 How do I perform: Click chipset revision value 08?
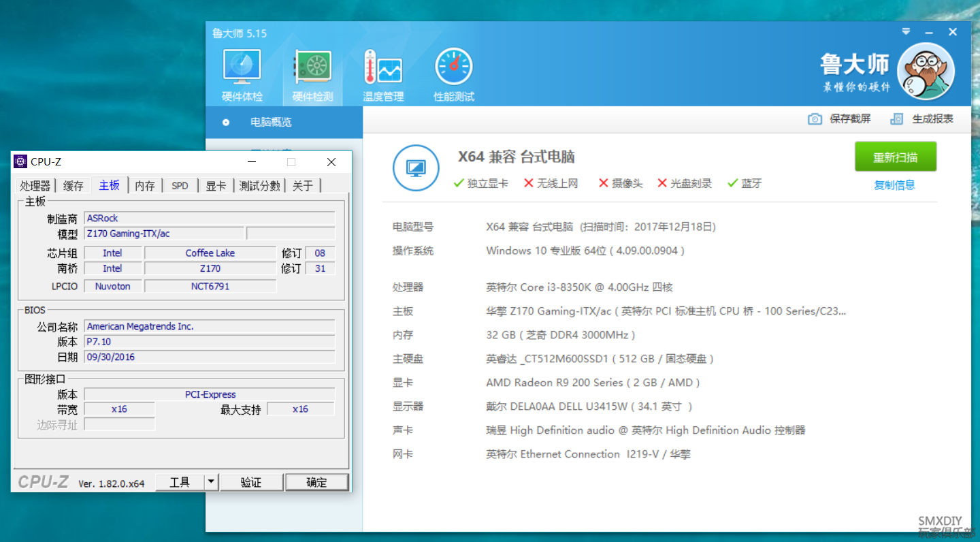320,253
